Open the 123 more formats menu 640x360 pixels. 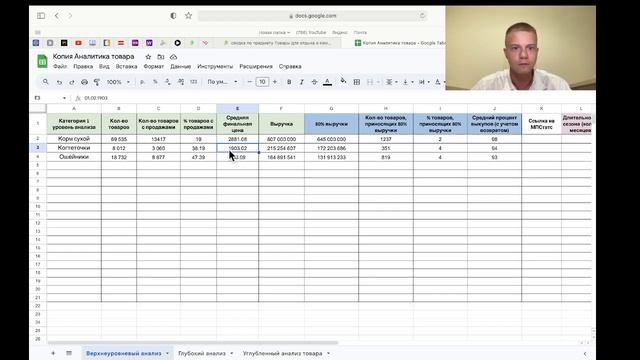tap(193, 82)
